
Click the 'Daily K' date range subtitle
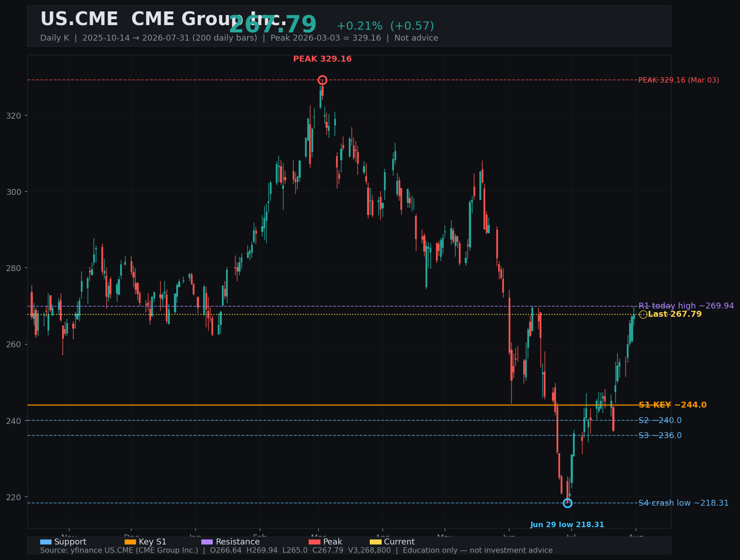(x=239, y=38)
